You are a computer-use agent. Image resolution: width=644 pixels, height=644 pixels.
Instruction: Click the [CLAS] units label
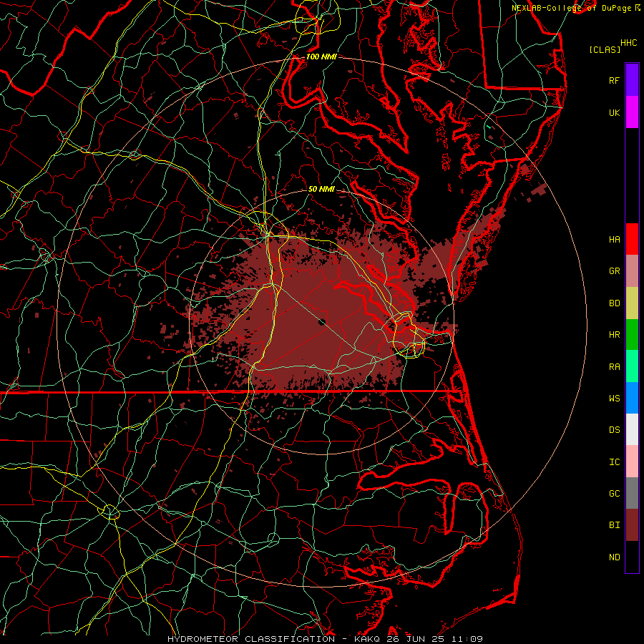click(x=605, y=50)
